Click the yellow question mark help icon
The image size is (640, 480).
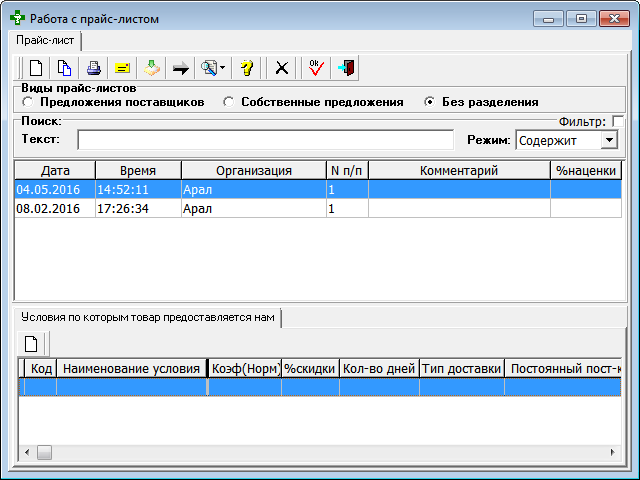pyautogui.click(x=247, y=68)
